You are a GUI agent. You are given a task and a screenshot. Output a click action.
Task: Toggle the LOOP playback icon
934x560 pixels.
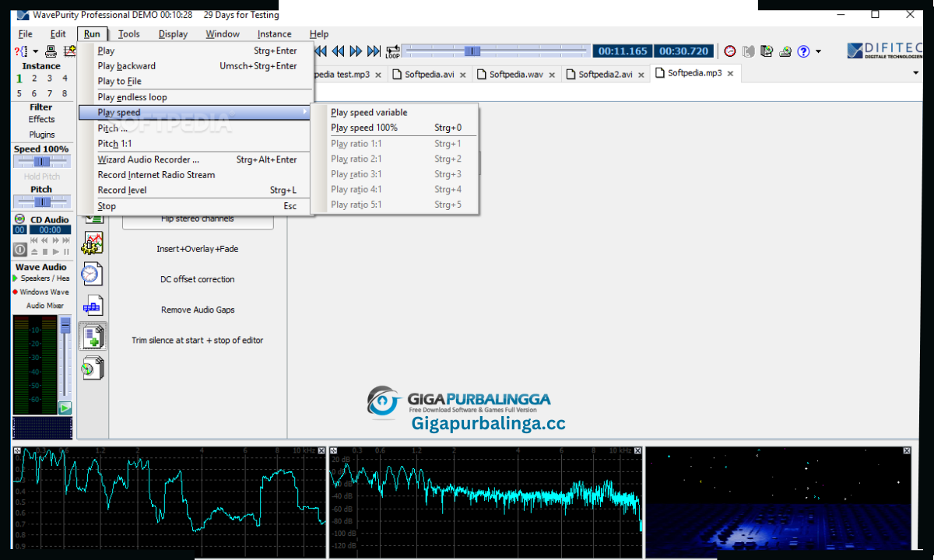click(392, 51)
